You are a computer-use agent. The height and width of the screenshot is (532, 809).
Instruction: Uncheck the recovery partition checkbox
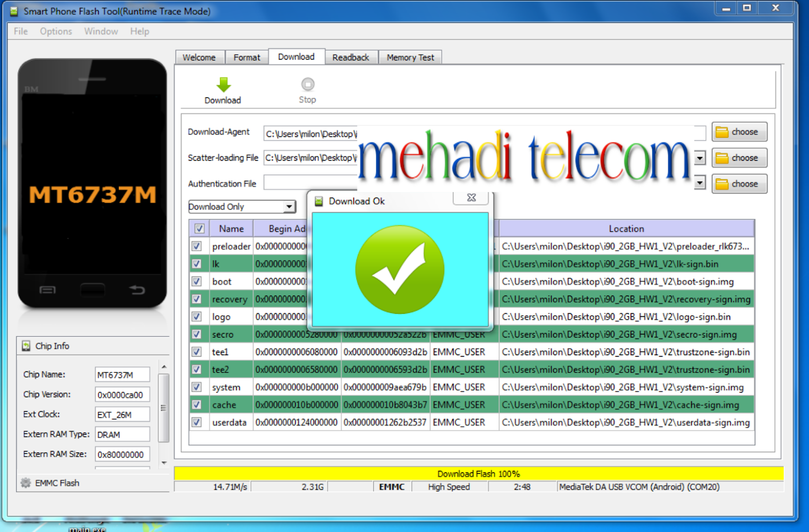(197, 299)
